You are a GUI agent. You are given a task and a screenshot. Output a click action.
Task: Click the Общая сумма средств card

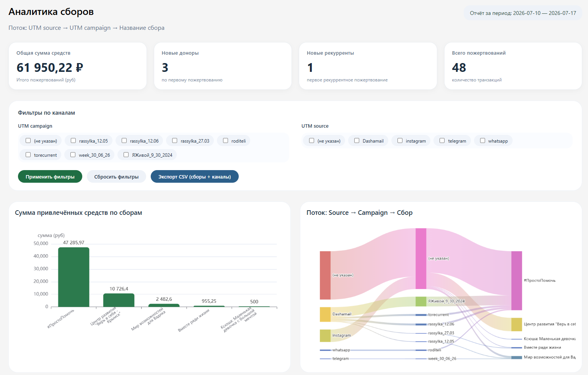pos(78,66)
